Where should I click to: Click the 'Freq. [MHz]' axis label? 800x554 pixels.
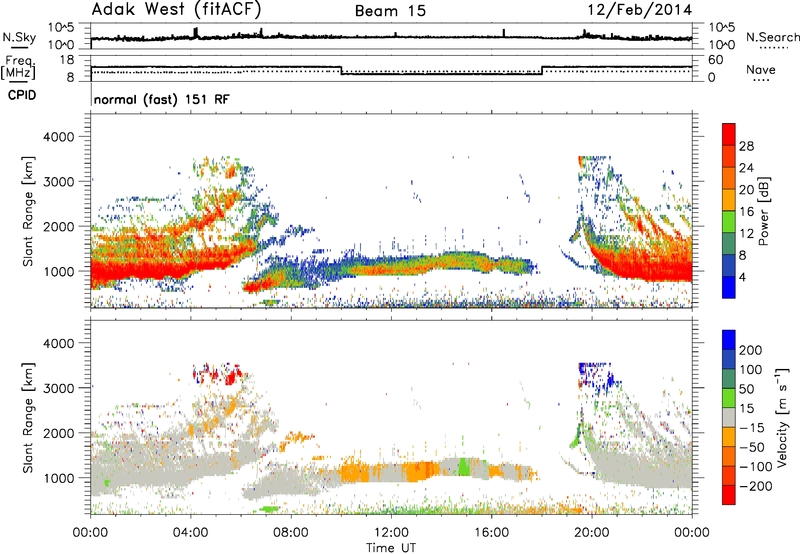click(x=18, y=67)
